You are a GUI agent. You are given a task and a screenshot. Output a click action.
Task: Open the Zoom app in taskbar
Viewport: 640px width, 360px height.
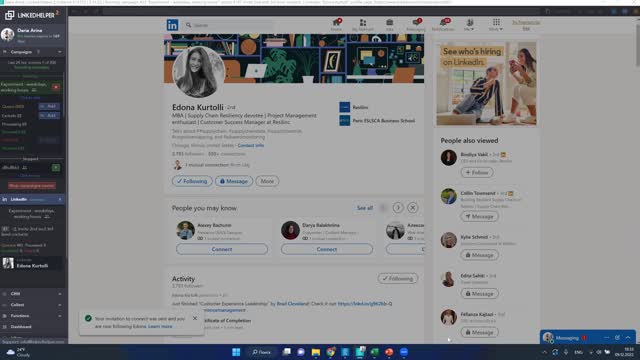(x=404, y=352)
